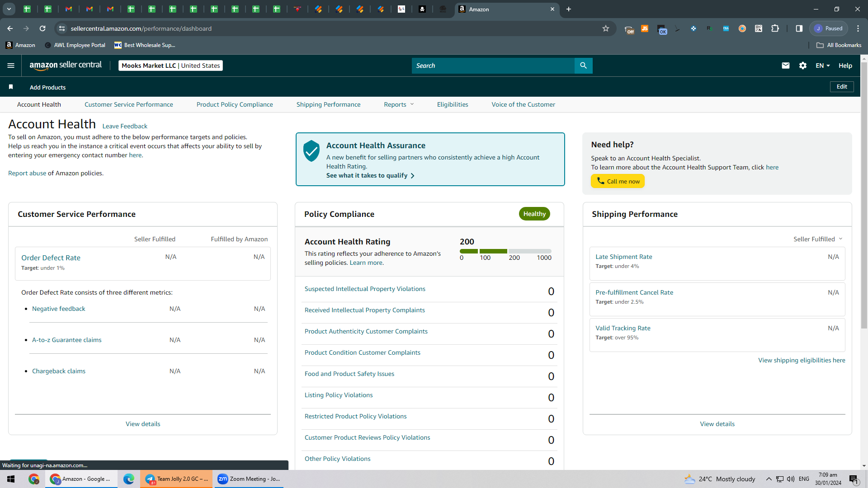Viewport: 868px width, 488px height.
Task: Open the Help link in header
Action: coord(845,66)
